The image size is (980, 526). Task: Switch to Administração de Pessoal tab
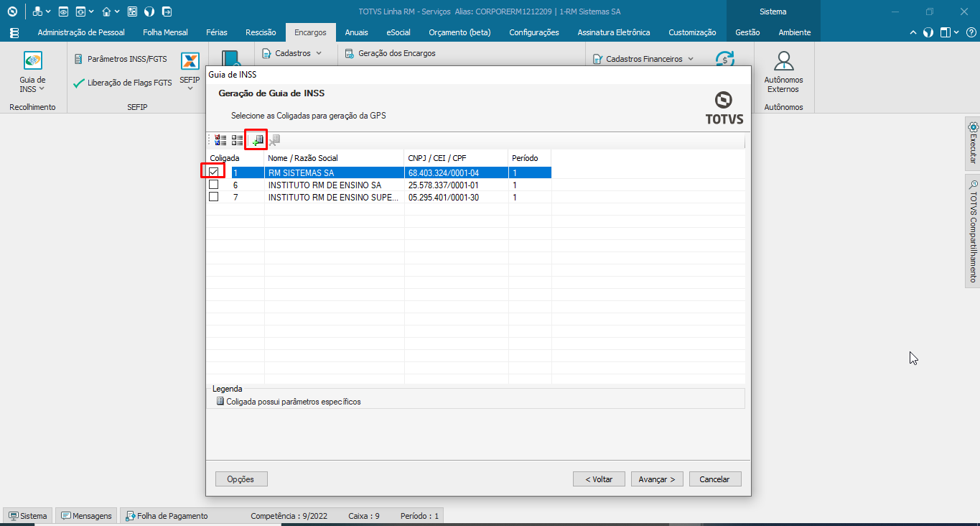81,32
